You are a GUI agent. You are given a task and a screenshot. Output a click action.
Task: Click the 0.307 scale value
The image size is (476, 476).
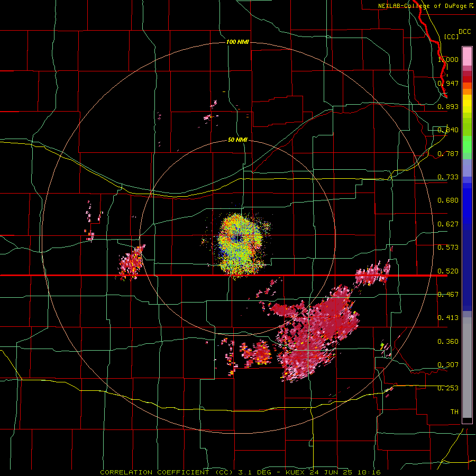point(448,365)
